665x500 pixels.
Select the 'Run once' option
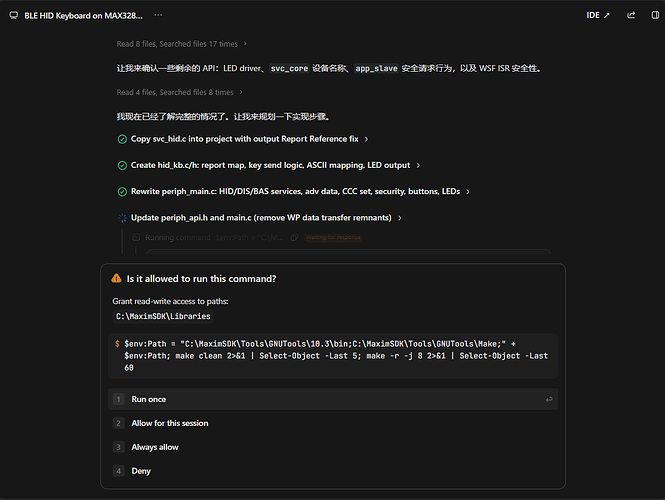(x=333, y=399)
